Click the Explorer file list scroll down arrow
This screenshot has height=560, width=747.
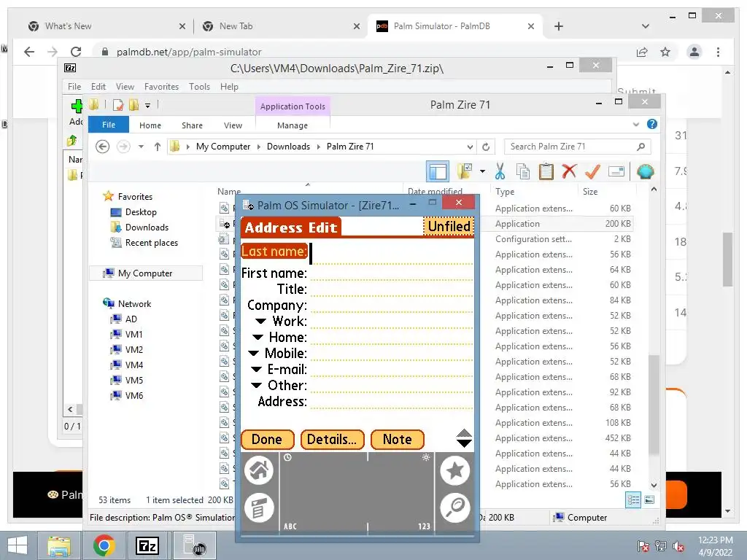654,485
